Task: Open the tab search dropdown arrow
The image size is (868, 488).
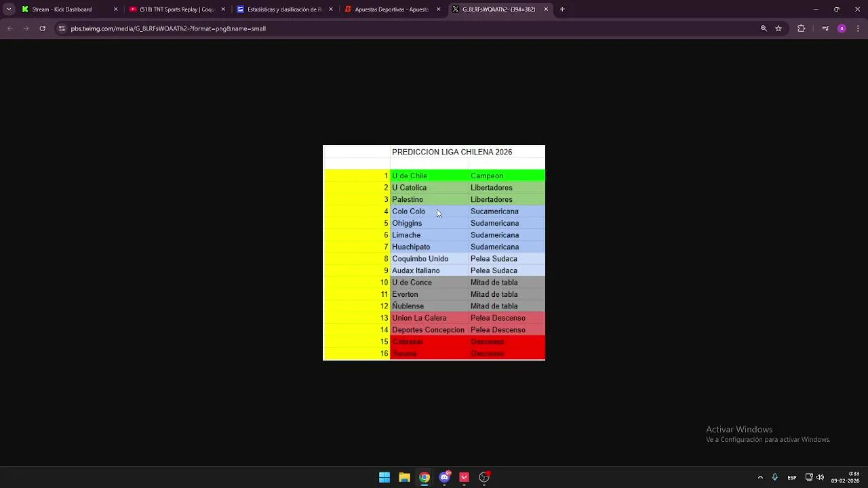Action: (x=9, y=9)
